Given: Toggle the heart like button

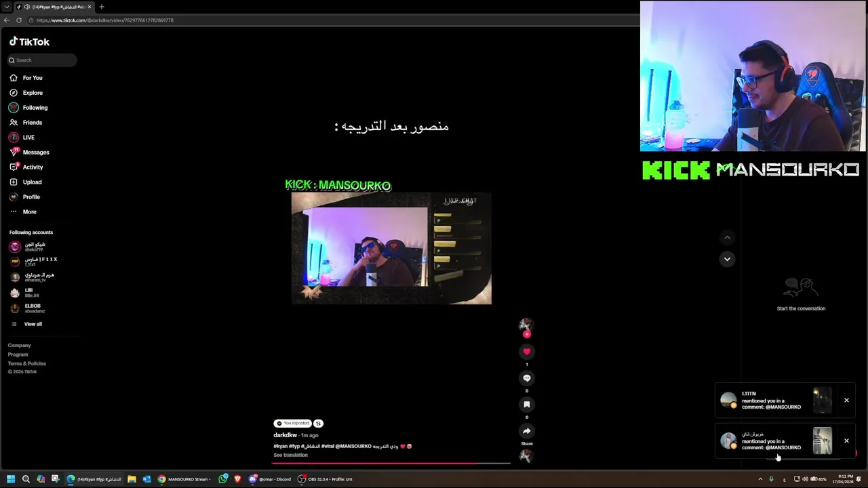Looking at the screenshot, I should click(x=527, y=352).
